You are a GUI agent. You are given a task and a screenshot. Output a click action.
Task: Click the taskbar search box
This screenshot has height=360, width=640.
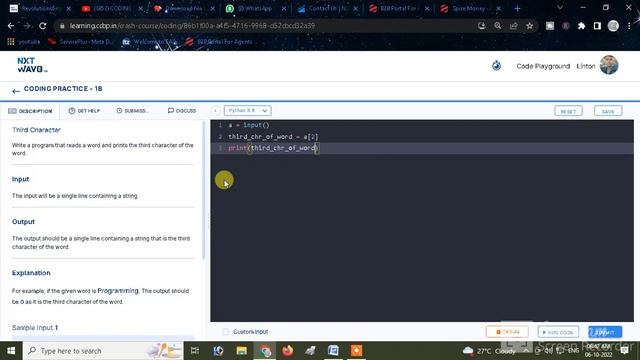[x=103, y=351]
